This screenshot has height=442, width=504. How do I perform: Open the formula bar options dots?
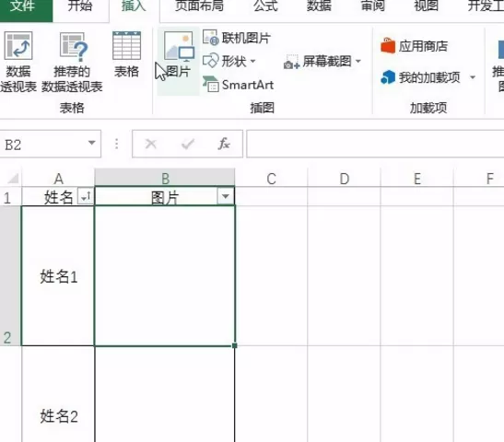click(x=116, y=144)
